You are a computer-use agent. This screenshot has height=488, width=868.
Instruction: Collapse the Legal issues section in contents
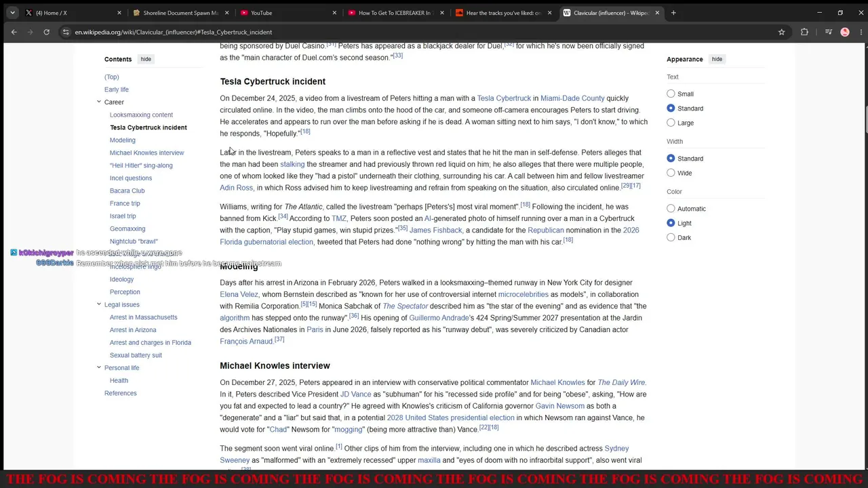[x=98, y=304]
